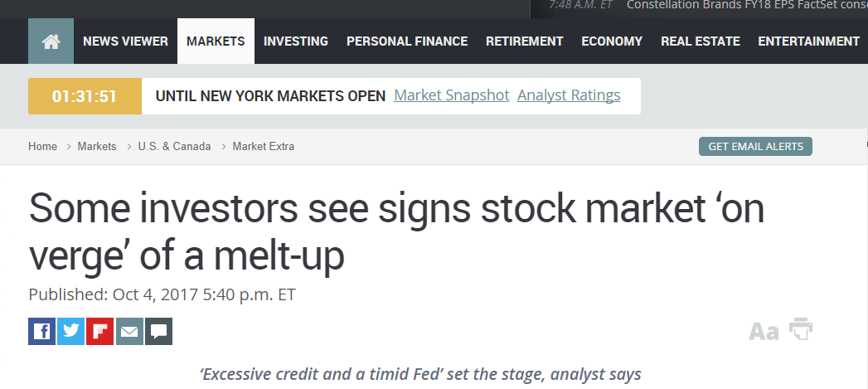Open Personal Finance in the navigation bar
This screenshot has width=868, height=389.
[407, 41]
